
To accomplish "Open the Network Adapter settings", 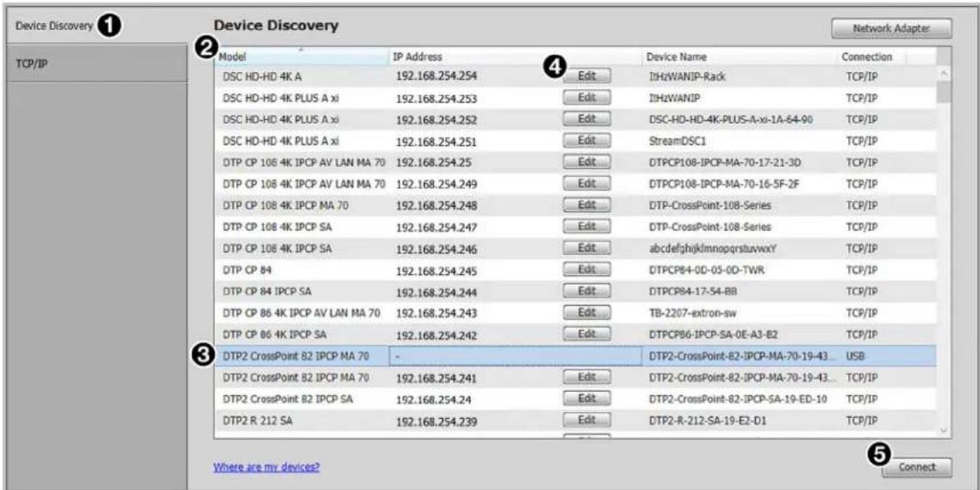I will 891,28.
